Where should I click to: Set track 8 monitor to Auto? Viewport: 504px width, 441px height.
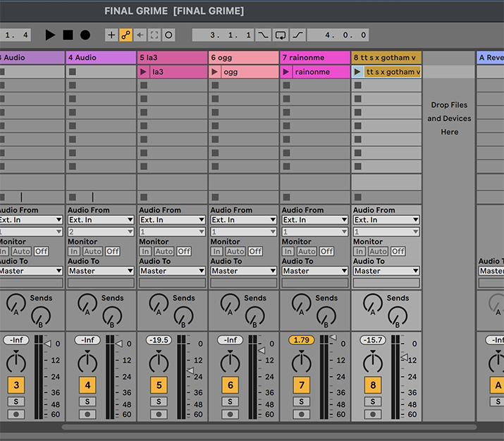pyautogui.click(x=378, y=251)
